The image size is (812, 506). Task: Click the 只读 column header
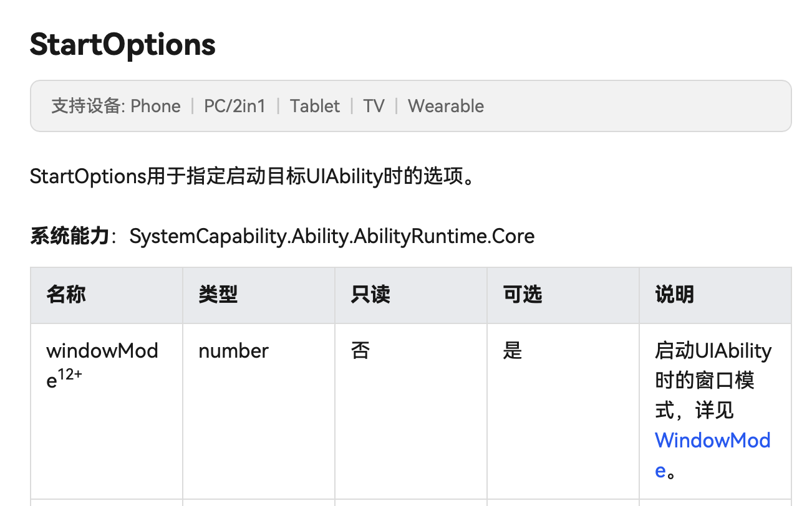pos(370,295)
